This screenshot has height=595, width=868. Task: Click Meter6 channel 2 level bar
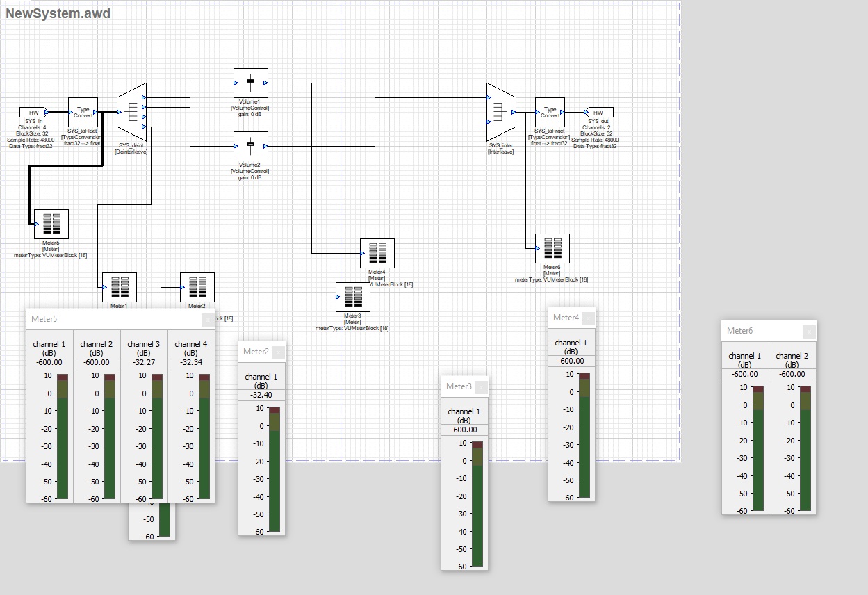click(805, 448)
